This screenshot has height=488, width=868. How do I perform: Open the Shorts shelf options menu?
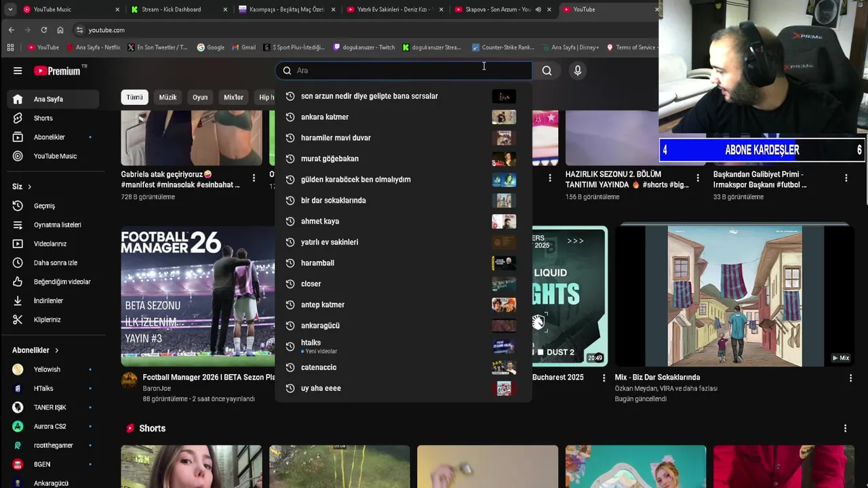[x=845, y=428]
